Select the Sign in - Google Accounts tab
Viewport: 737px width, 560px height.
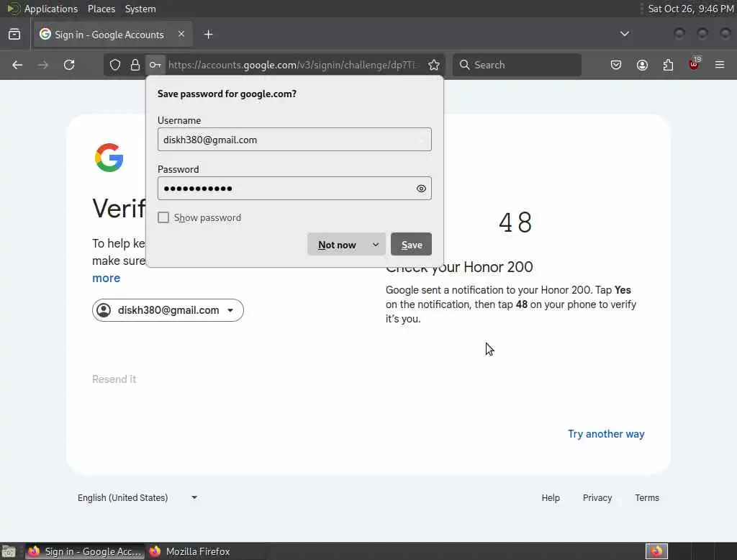point(113,35)
